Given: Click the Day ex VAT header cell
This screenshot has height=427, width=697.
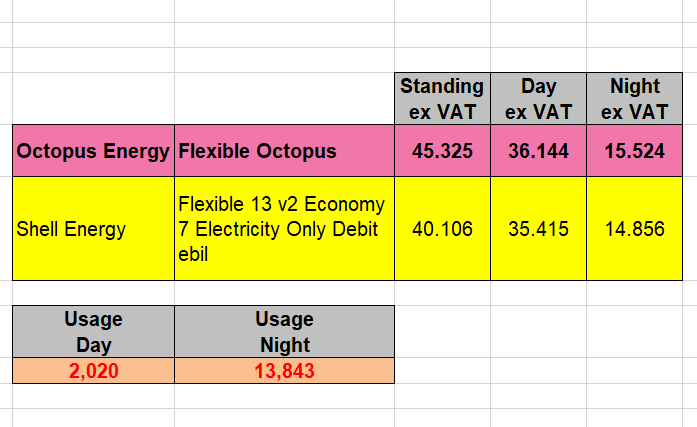Looking at the screenshot, I should click(x=538, y=99).
